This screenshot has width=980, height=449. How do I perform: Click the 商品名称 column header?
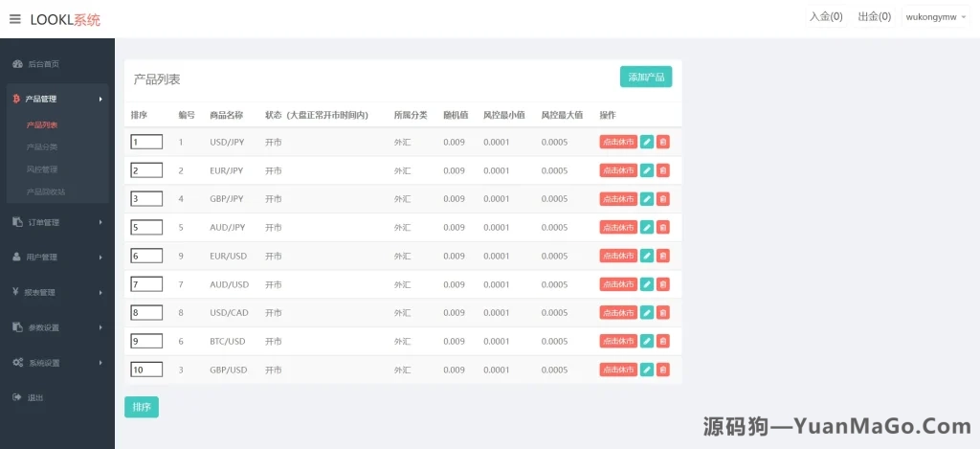[x=226, y=115]
